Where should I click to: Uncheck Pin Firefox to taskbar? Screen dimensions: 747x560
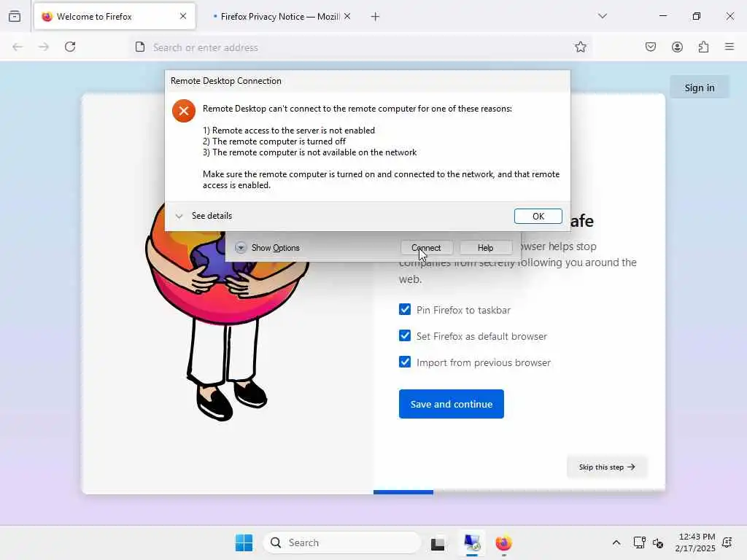pyautogui.click(x=405, y=309)
